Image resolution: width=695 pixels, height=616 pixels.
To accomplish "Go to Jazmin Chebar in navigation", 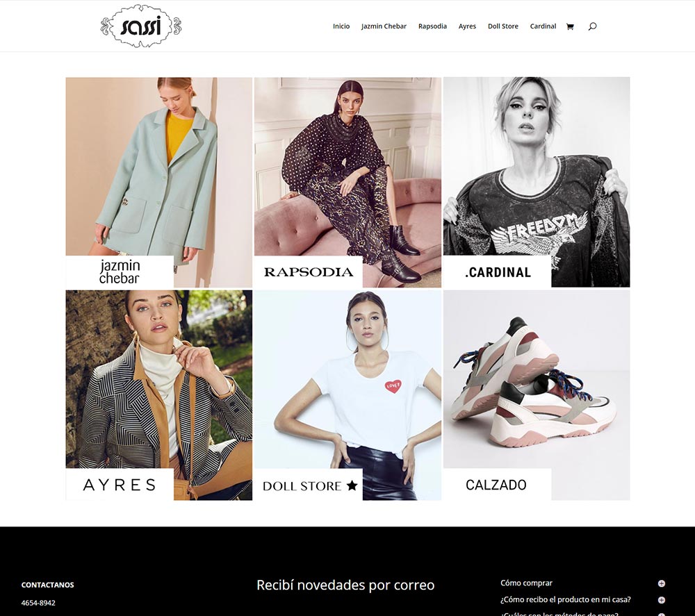I will click(384, 26).
